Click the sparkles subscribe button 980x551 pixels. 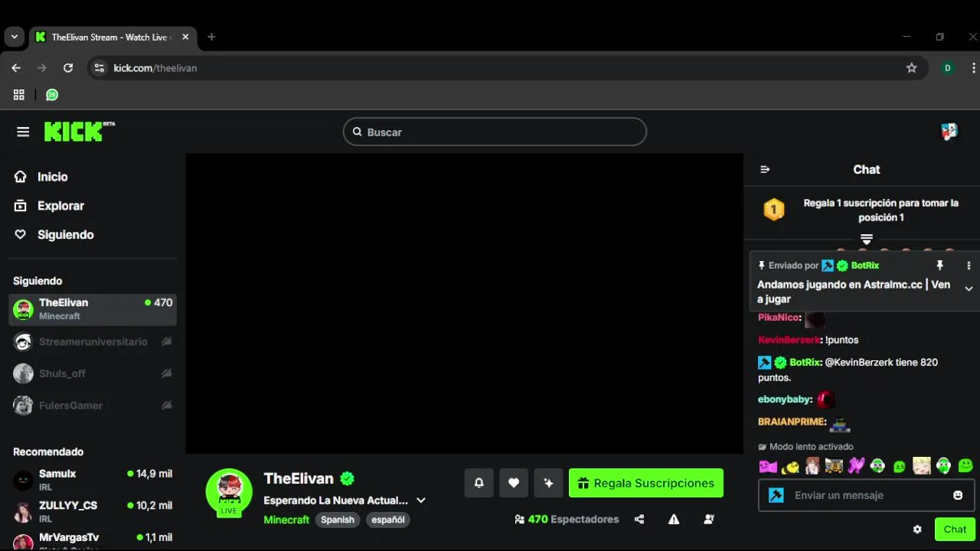548,483
